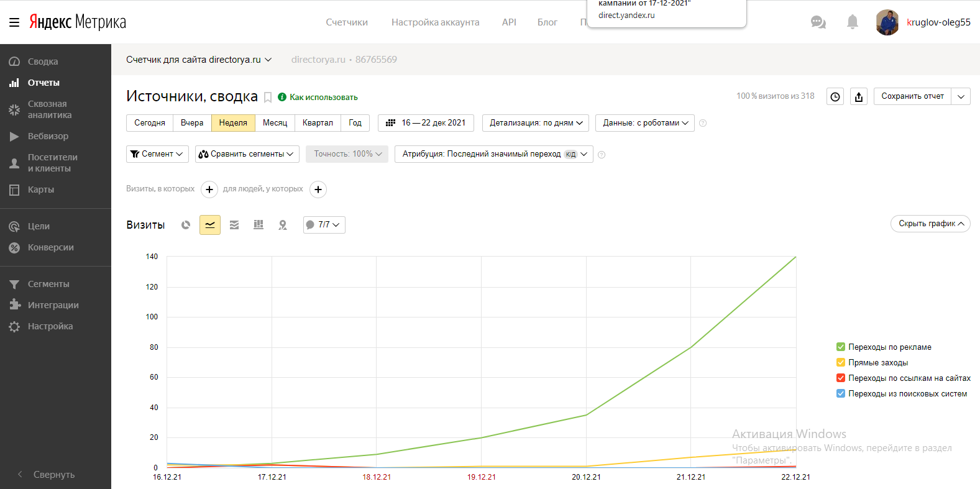Open the 7/7 series selector dropdown
The width and height of the screenshot is (980, 489).
324,225
